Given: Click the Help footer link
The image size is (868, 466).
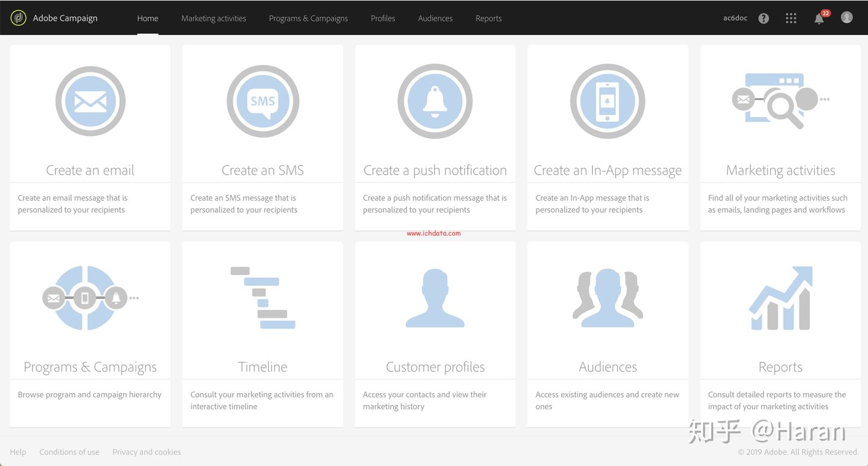Looking at the screenshot, I should coord(18,452).
